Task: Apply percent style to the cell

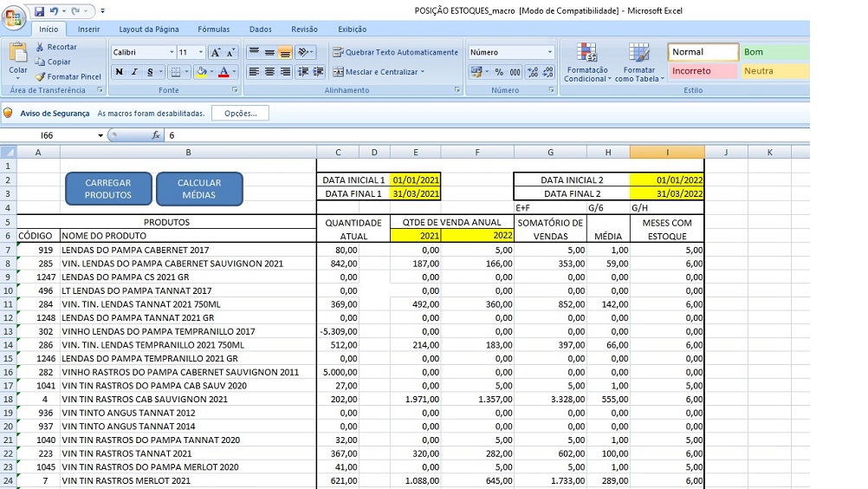Action: (499, 72)
